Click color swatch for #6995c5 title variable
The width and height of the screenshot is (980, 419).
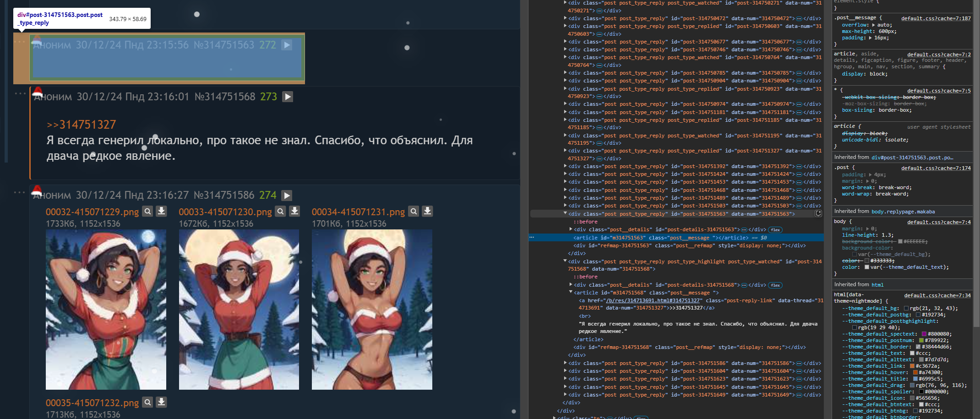click(915, 379)
